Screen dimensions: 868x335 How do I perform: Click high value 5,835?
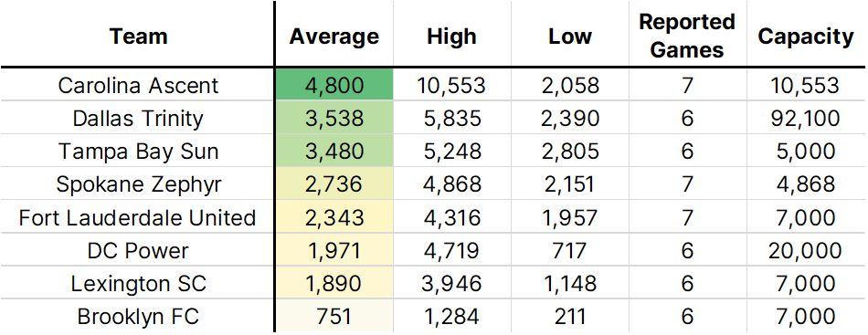point(451,119)
